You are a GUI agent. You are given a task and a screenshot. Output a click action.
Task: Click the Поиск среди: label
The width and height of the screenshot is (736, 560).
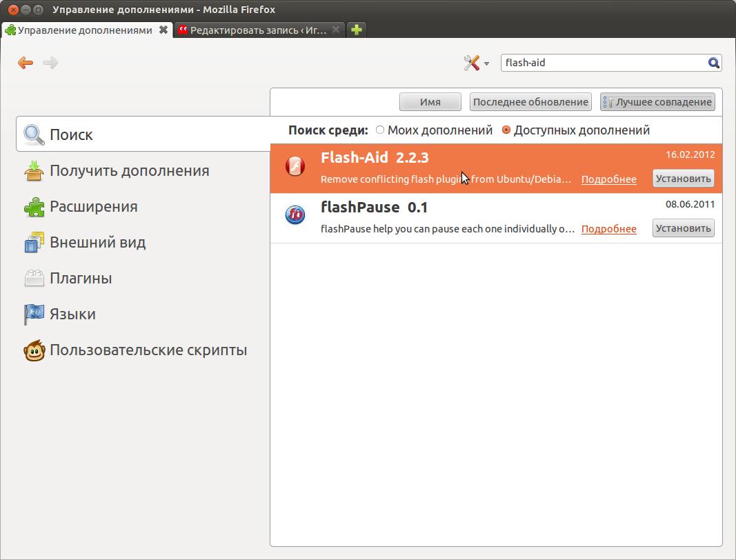(328, 130)
